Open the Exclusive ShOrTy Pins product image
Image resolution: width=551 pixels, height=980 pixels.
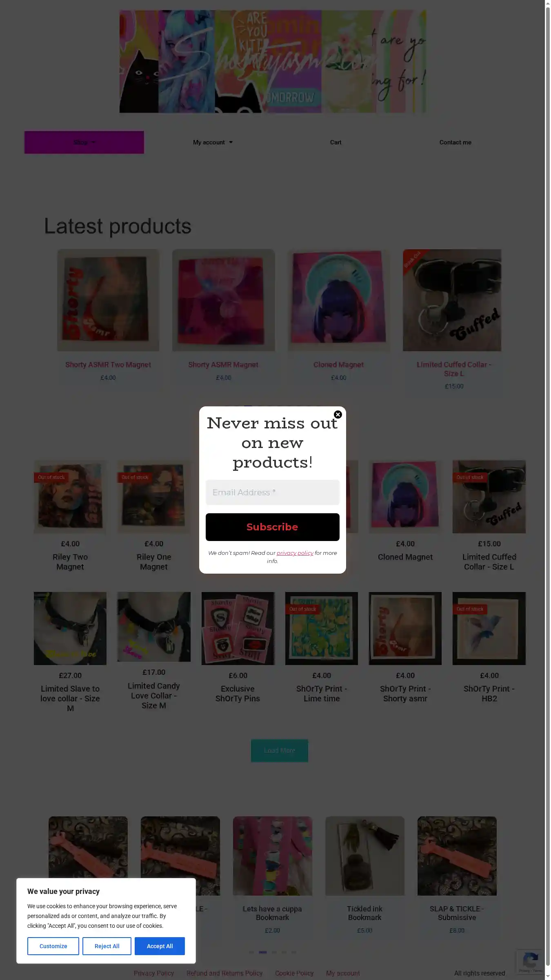(238, 628)
